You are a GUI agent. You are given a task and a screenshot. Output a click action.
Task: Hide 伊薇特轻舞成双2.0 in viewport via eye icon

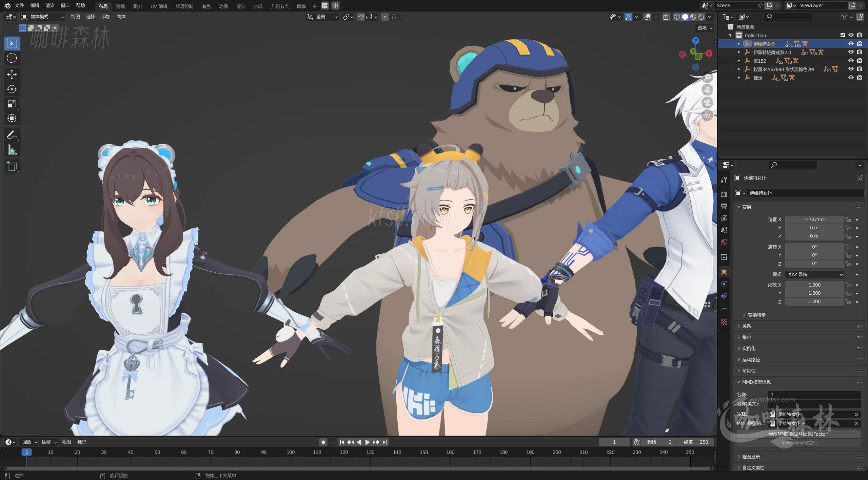pos(851,52)
